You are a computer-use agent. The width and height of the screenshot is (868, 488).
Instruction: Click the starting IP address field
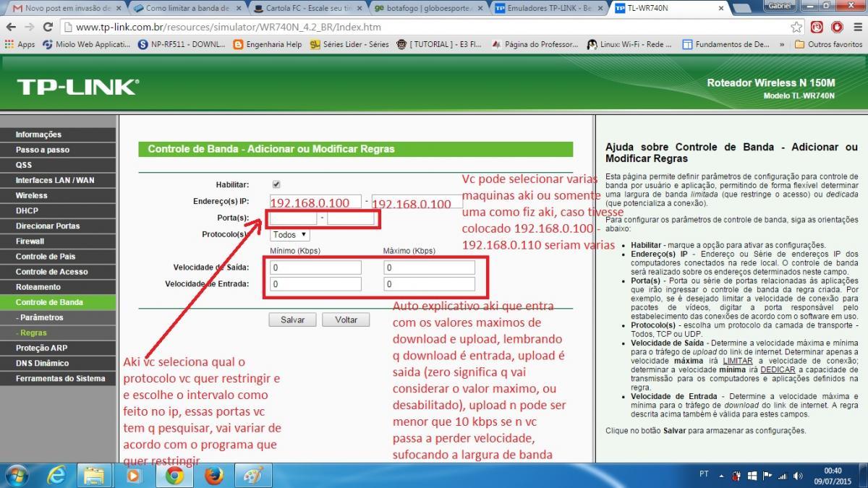[316, 202]
